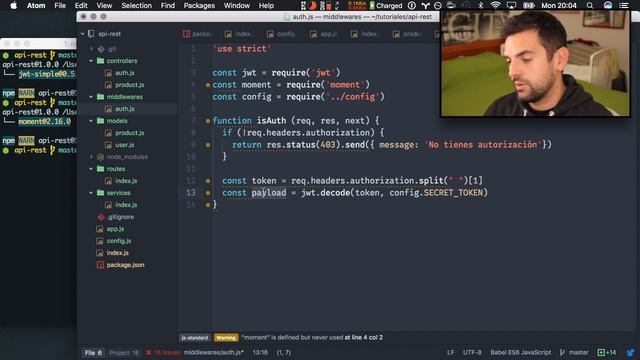This screenshot has height=360, width=640.
Task: Click 'isAuth' function name in editor
Action: point(271,121)
